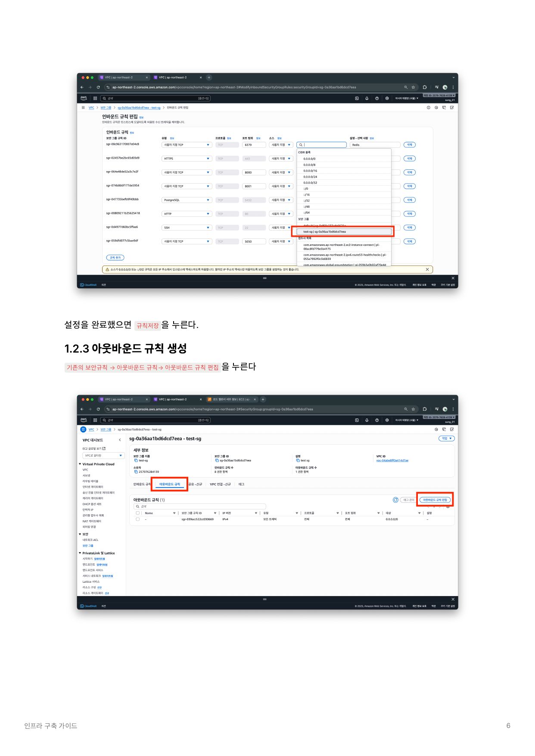Dismiss the 0.0.0.0/0 source warning banner
This screenshot has width=535, height=756.
pos(427,269)
